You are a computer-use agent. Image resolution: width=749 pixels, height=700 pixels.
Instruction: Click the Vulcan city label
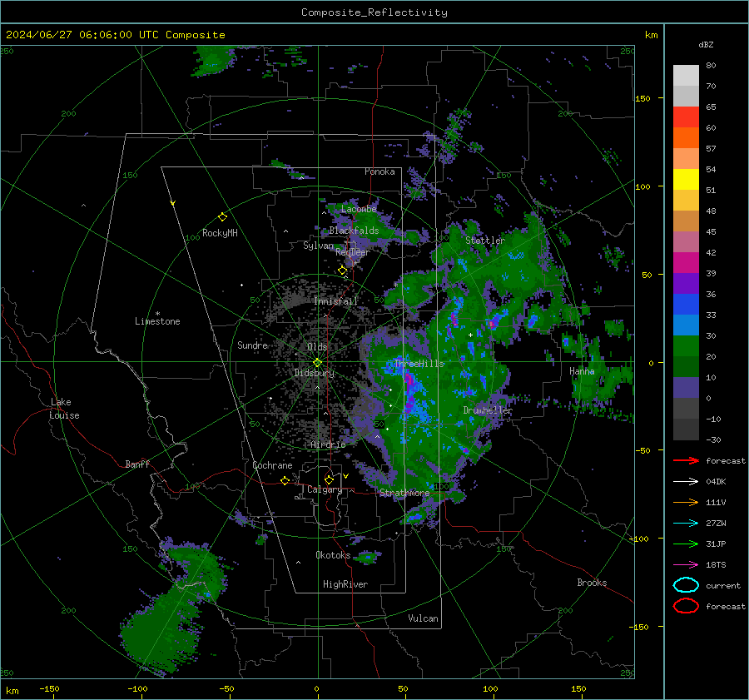423,618
